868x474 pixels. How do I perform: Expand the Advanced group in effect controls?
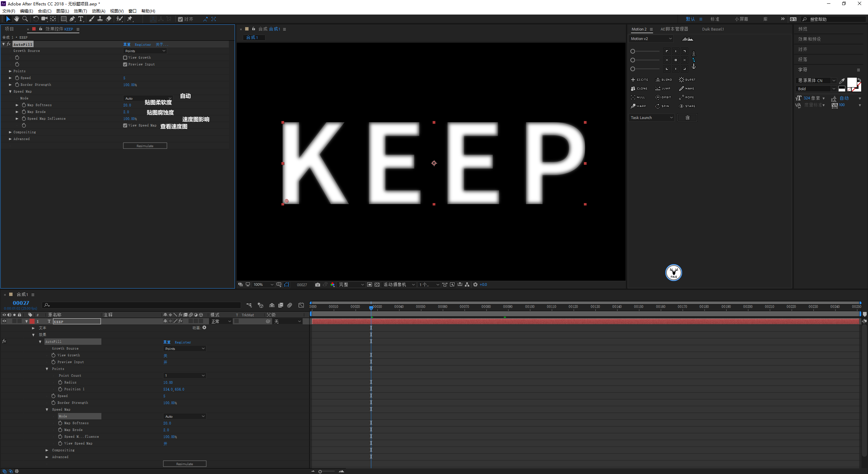[x=10, y=139]
